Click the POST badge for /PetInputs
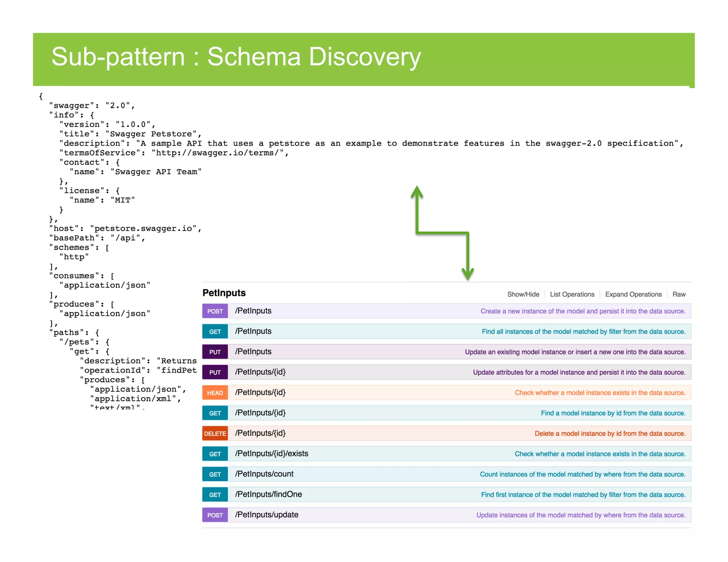The image size is (728, 562). tap(215, 311)
